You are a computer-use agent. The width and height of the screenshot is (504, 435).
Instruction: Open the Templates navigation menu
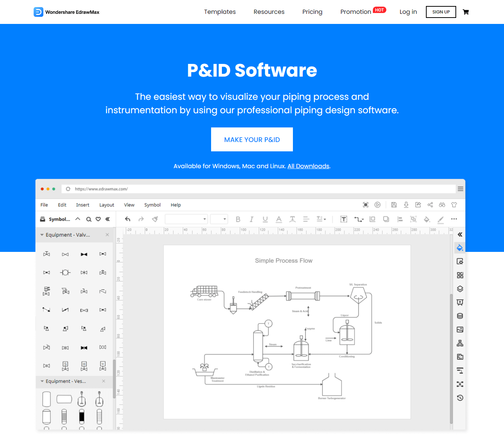[x=220, y=12]
